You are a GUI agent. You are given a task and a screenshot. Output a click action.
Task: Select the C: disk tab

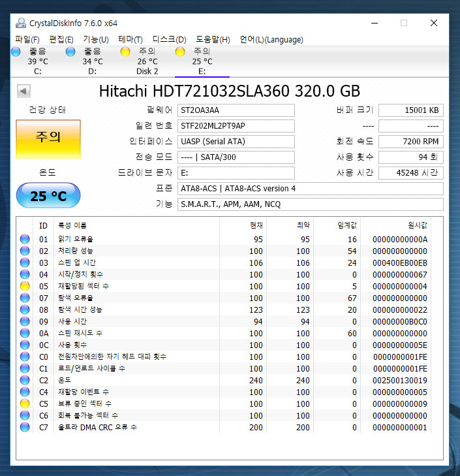pyautogui.click(x=38, y=61)
